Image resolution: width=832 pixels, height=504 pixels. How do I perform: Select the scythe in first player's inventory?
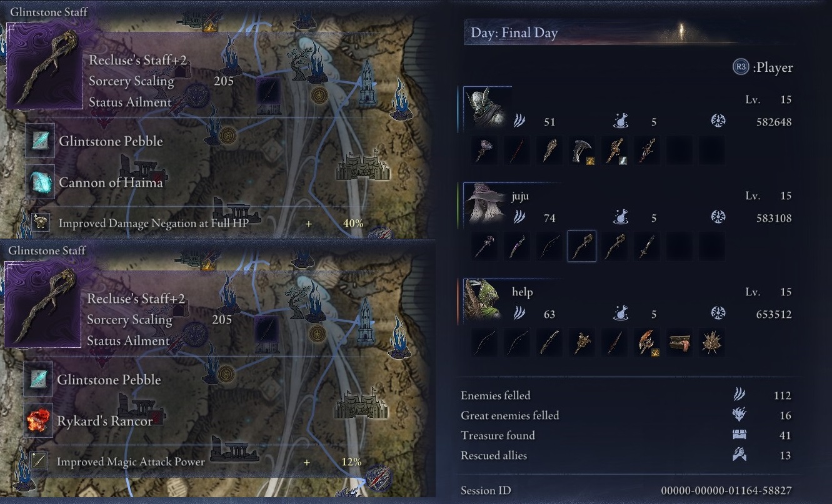coord(582,151)
